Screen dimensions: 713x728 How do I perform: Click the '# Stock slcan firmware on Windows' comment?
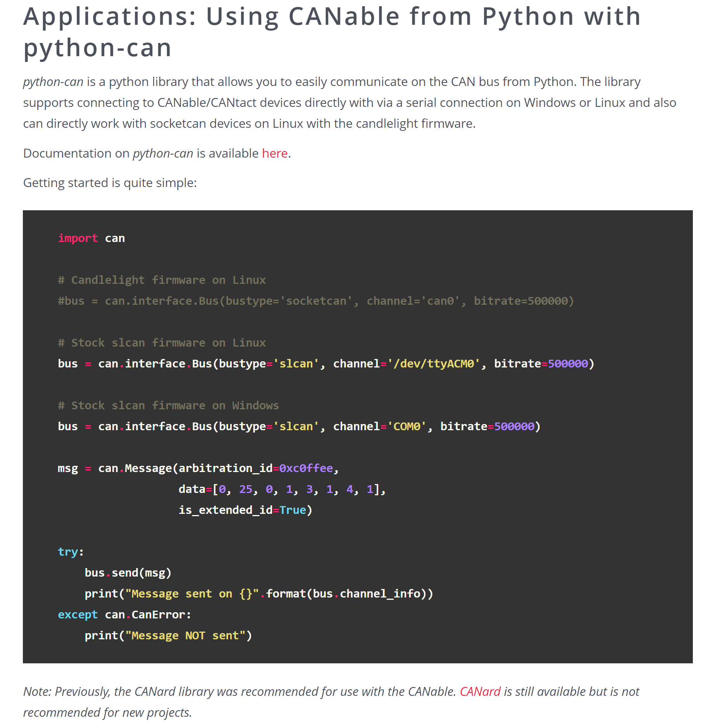(169, 405)
